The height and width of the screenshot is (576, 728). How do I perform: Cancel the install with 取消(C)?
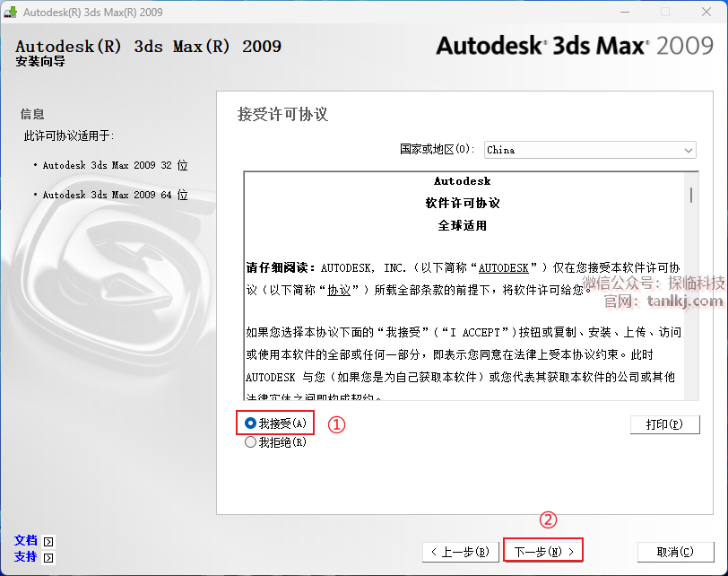675,552
